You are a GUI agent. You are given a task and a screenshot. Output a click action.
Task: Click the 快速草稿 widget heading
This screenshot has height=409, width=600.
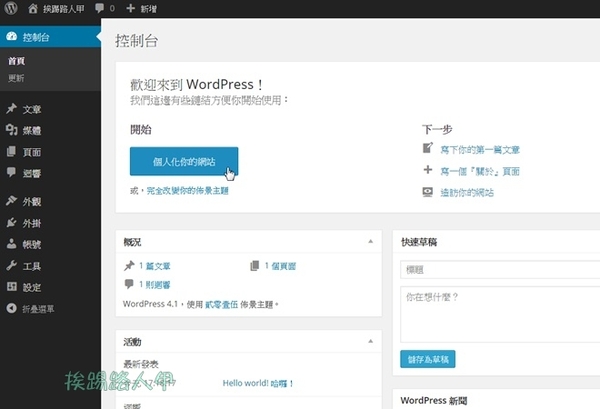click(x=419, y=242)
